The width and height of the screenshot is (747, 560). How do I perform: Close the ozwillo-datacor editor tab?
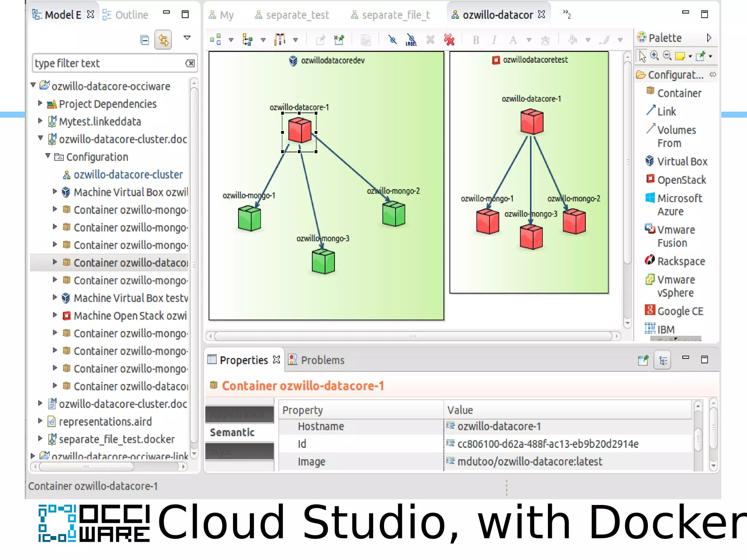[x=542, y=14]
